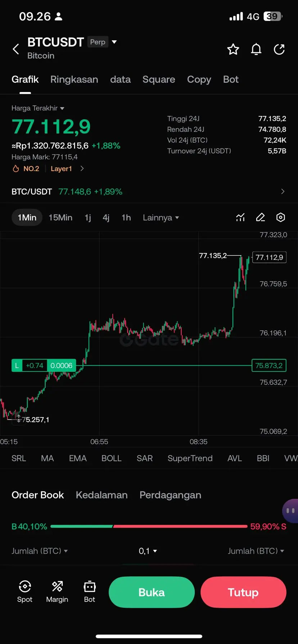Image resolution: width=298 pixels, height=644 pixels.
Task: Open the Copy tab
Action: pos(199,79)
